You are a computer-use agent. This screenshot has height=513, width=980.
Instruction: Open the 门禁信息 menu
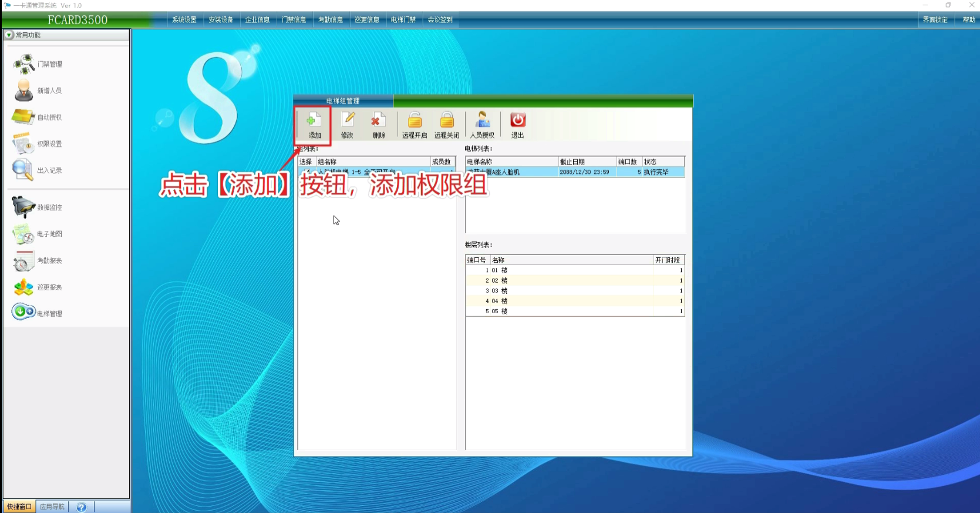294,20
